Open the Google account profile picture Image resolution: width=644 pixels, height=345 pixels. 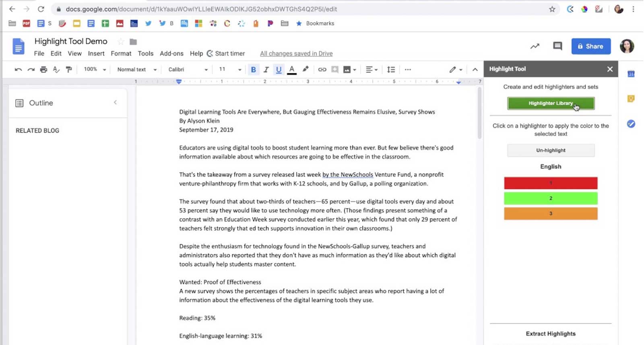click(627, 46)
